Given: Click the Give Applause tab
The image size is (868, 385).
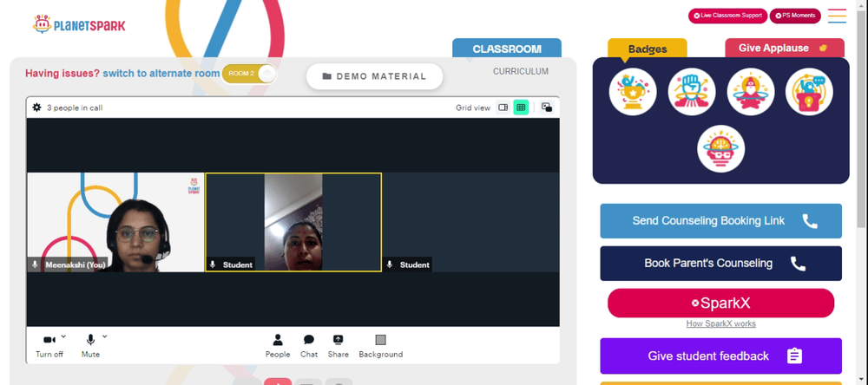Looking at the screenshot, I should [785, 49].
